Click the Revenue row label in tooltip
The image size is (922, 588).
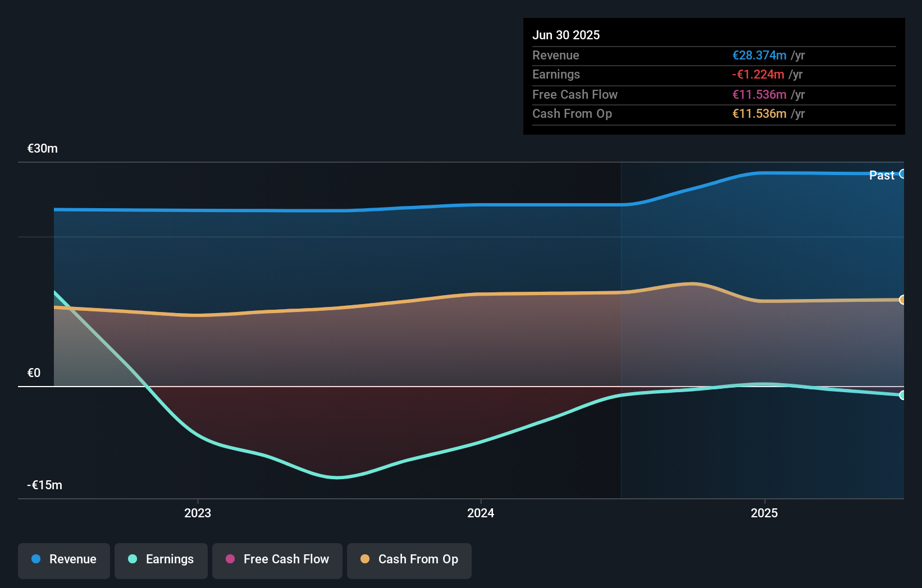556,55
